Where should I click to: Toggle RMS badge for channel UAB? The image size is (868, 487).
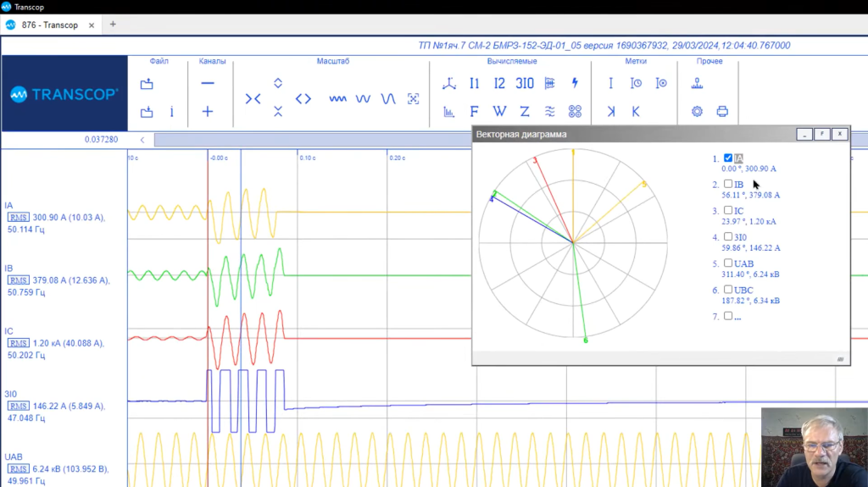coord(19,468)
